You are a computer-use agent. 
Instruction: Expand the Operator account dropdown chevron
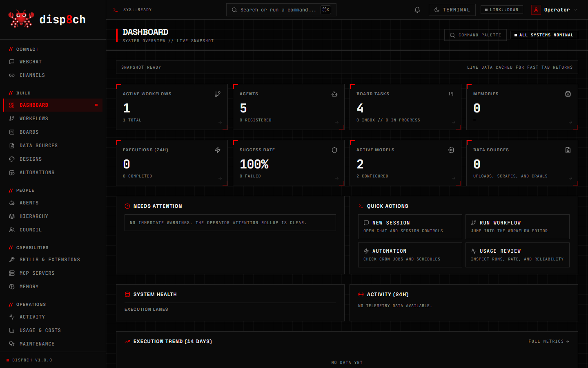click(x=576, y=10)
